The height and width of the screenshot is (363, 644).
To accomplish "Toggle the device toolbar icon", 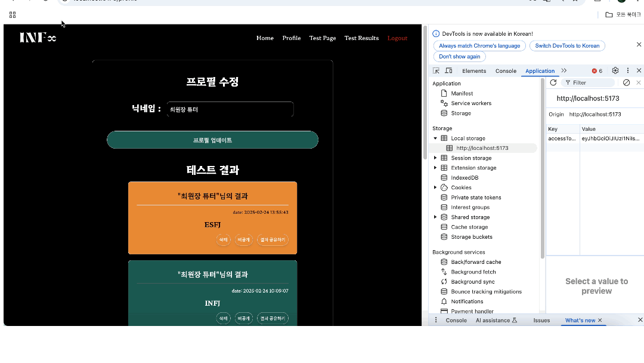I will tap(449, 70).
